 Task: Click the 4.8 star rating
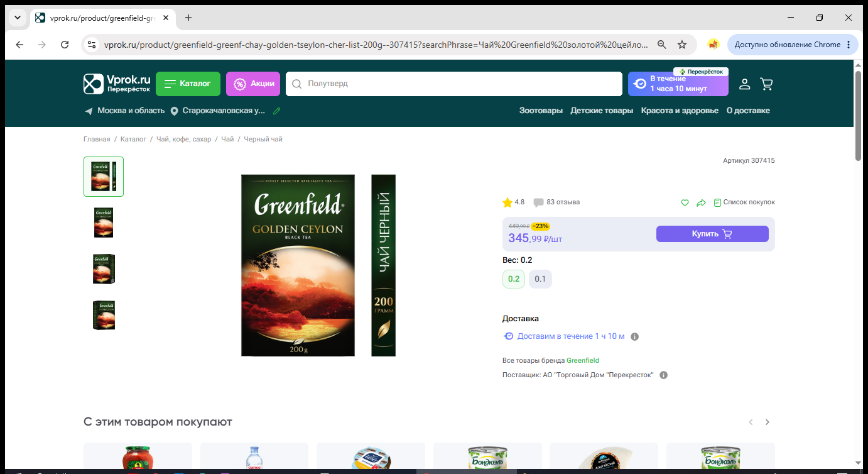tap(514, 202)
